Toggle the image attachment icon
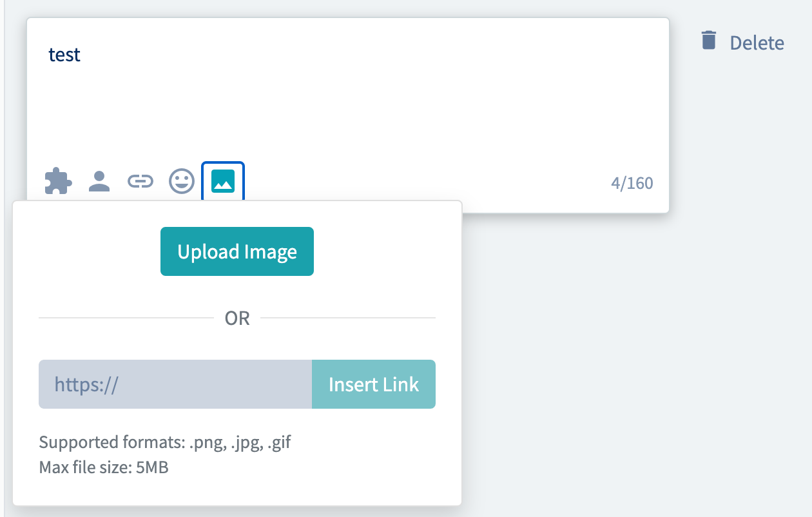Viewport: 812px width, 517px height. coord(223,181)
